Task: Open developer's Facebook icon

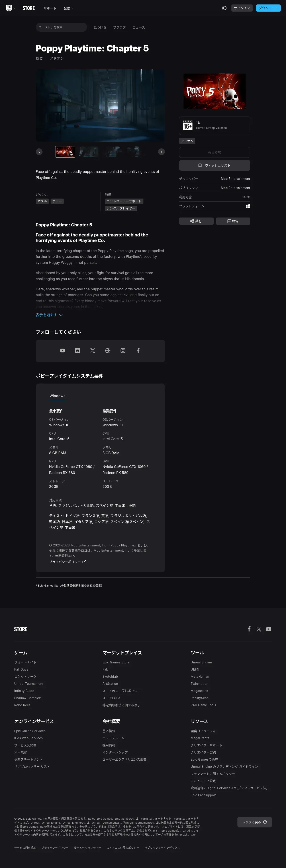Action: point(138,351)
